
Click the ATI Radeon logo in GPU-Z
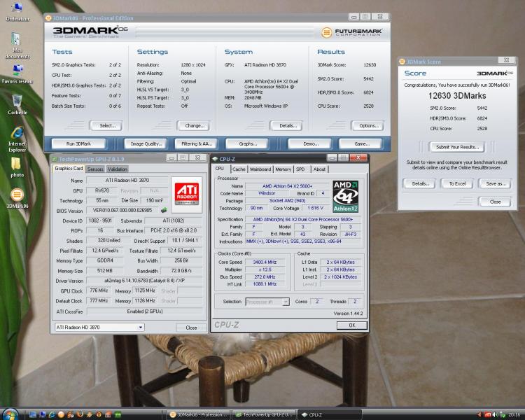pos(187,195)
